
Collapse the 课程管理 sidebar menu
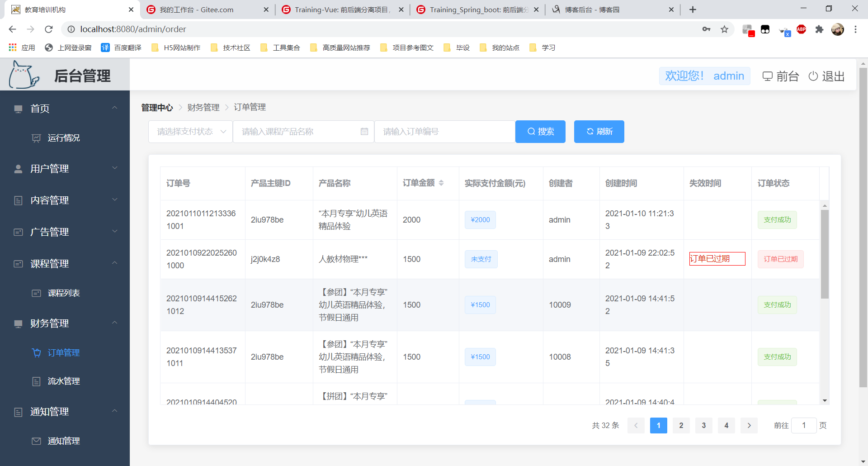pyautogui.click(x=65, y=264)
